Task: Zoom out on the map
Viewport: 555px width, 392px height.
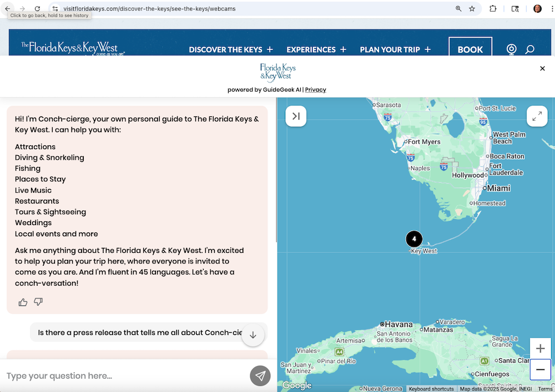Action: [540, 370]
